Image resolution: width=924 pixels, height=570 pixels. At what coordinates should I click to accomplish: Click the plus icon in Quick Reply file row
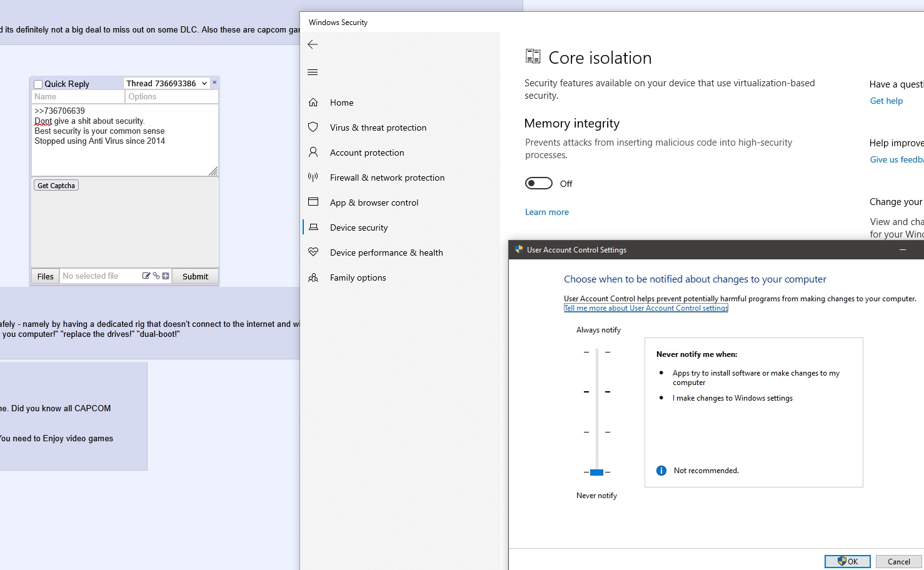(x=166, y=276)
